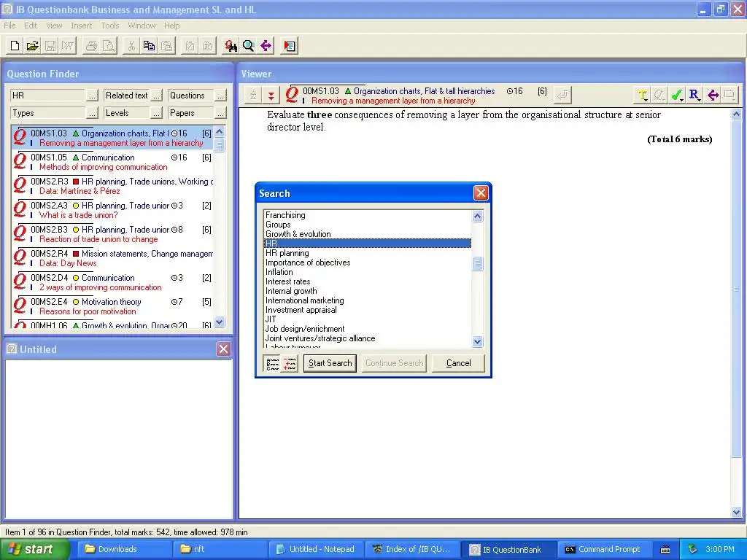The width and height of the screenshot is (747, 560).
Task: Close the Untitled panel
Action: point(223,349)
